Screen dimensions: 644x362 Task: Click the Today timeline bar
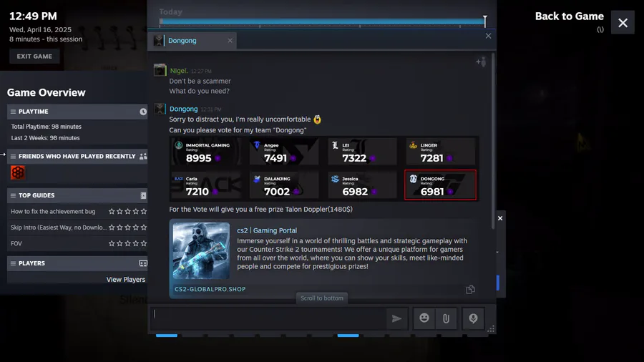click(x=323, y=21)
